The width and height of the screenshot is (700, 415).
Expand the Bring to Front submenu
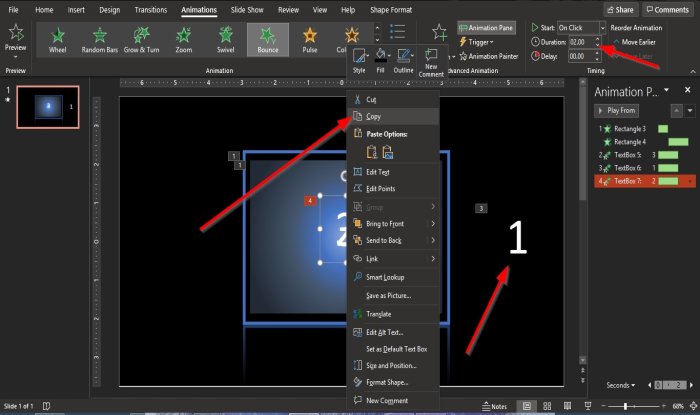390,224
